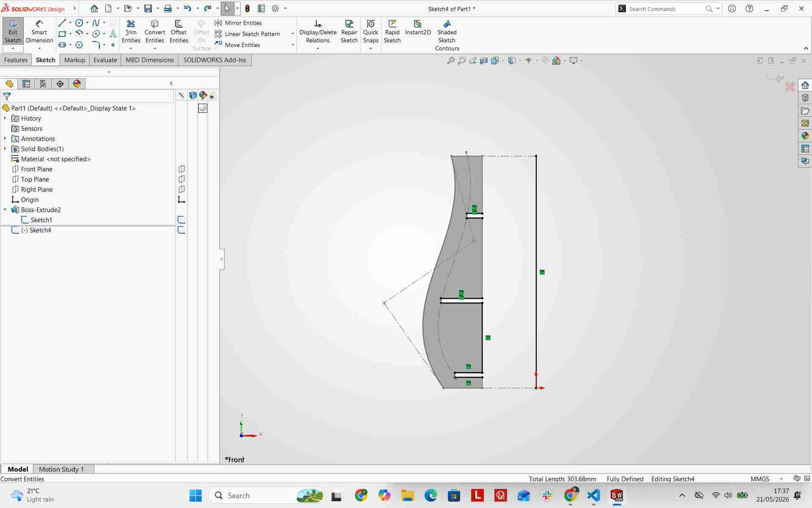
Task: Open the DimXpertManager tab icon
Action: click(60, 84)
